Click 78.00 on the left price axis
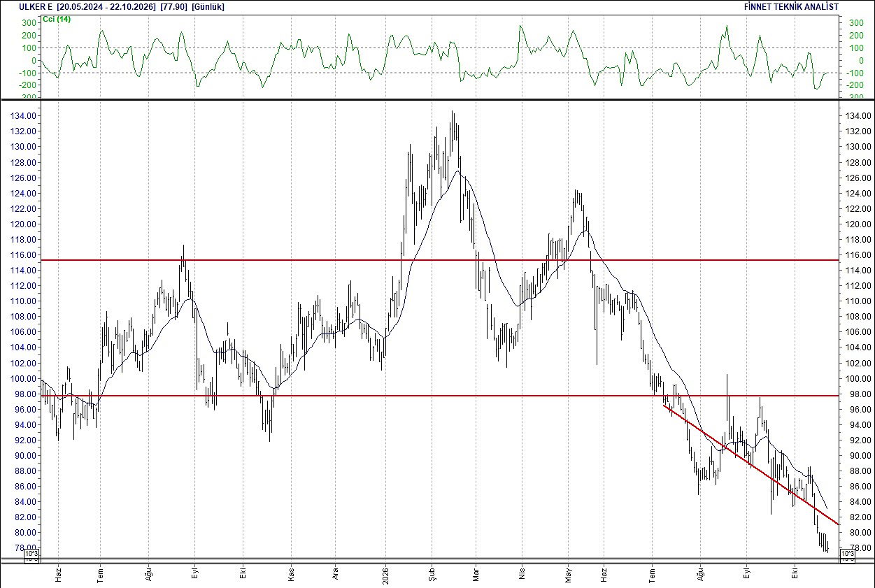 [x=27, y=549]
